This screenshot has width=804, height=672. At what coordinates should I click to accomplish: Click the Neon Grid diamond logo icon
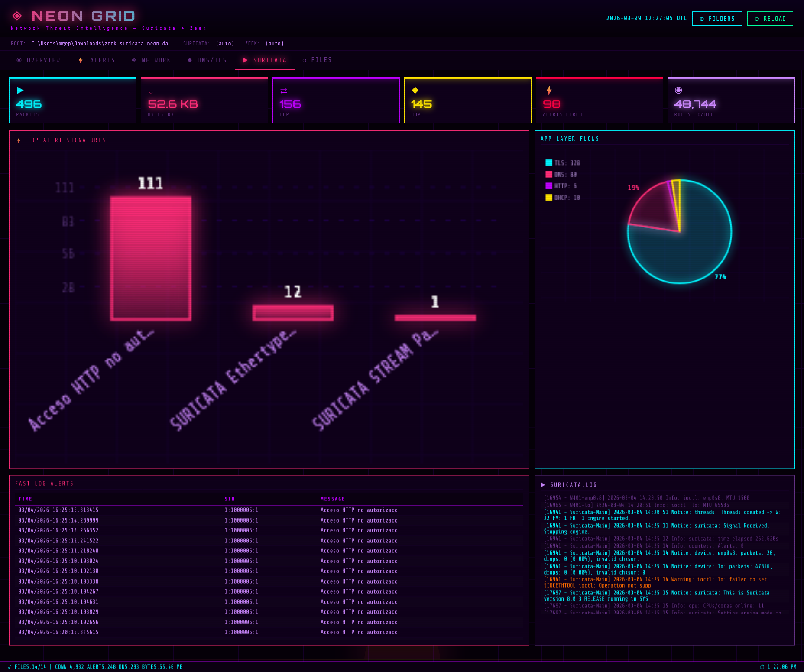[x=17, y=16]
